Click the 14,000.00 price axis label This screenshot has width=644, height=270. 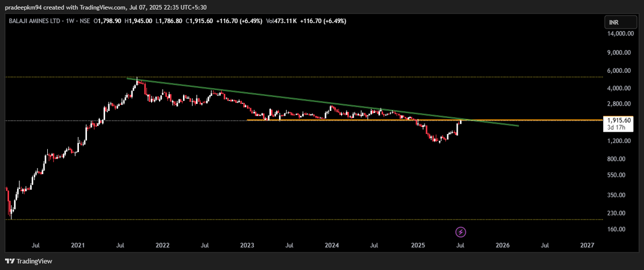click(621, 34)
